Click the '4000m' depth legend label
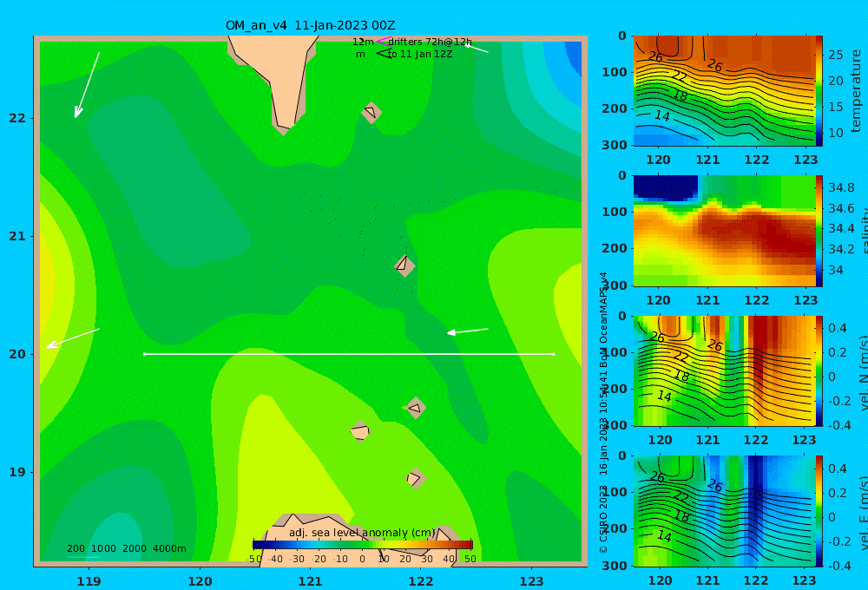868x590 pixels. (169, 548)
